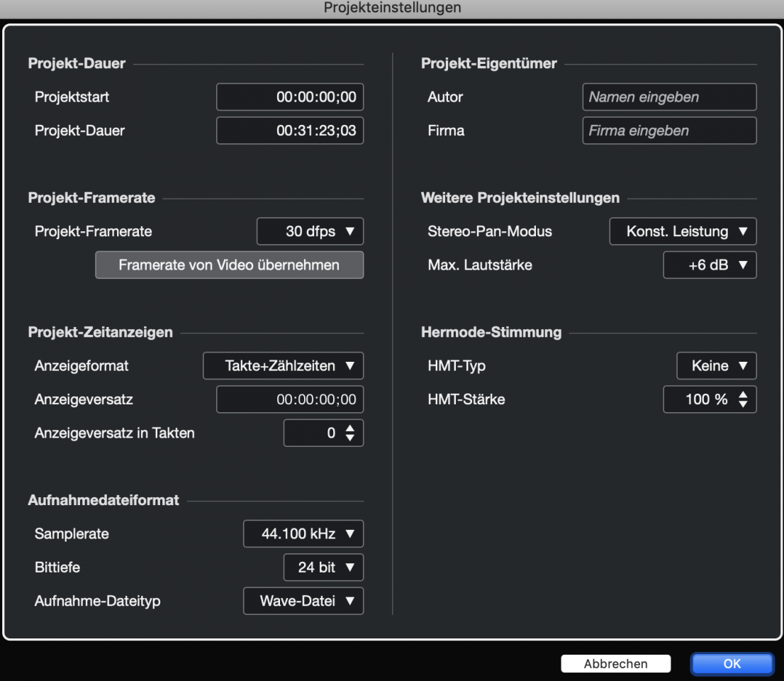
Task: Click the HMT-Typ label
Action: 457,366
